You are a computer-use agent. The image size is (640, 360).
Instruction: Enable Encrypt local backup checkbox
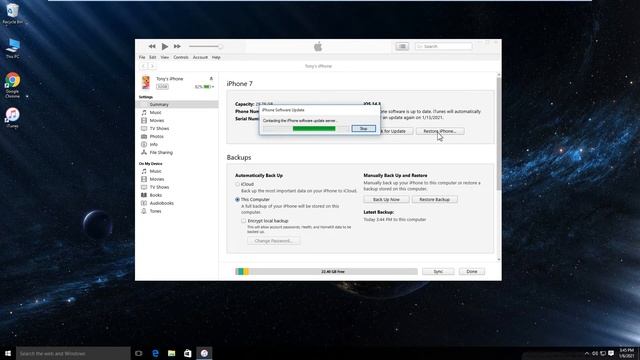pos(244,221)
